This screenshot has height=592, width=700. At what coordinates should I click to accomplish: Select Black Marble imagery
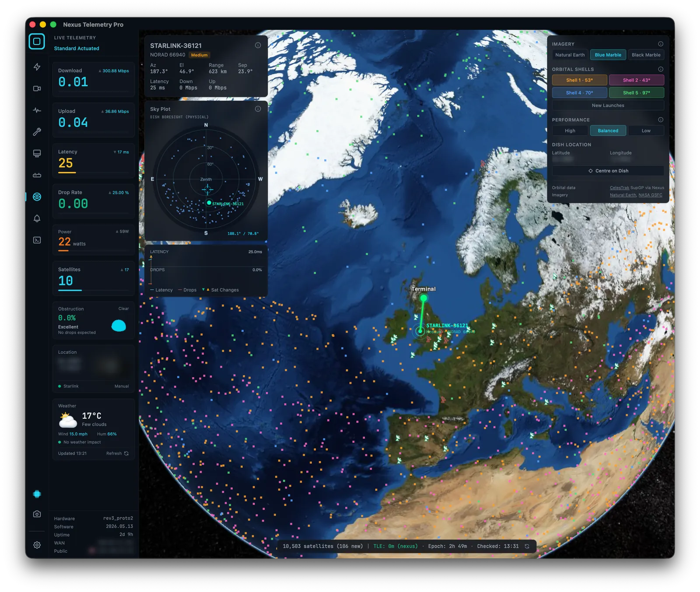point(646,55)
